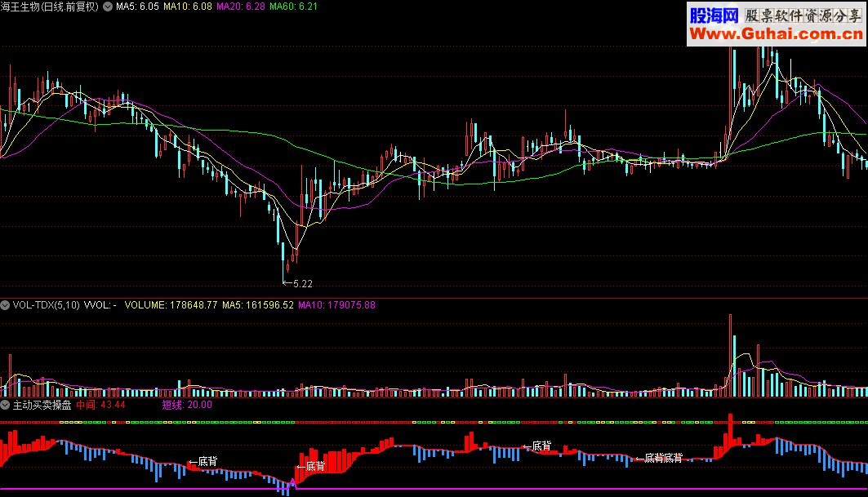The image size is (868, 497).
Task: Click the tallest volume spike bar
Action: [x=731, y=355]
